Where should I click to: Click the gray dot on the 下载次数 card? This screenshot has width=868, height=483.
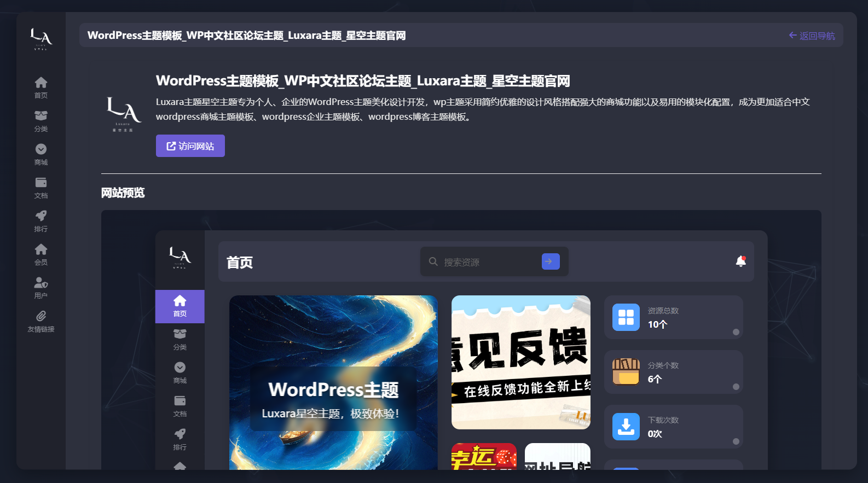[x=736, y=441]
